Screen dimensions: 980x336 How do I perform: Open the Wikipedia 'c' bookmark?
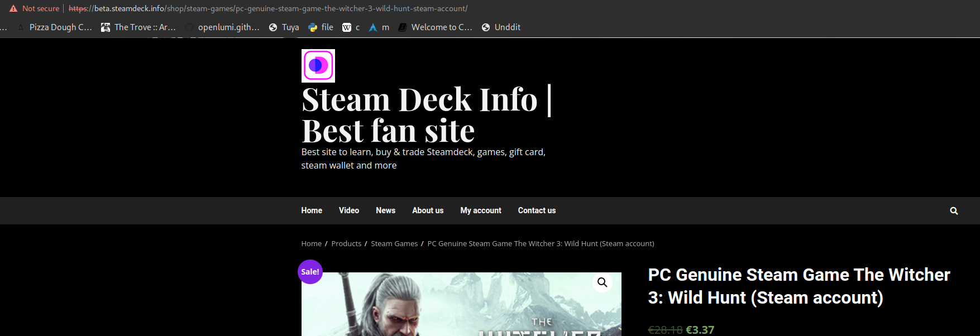(x=351, y=27)
